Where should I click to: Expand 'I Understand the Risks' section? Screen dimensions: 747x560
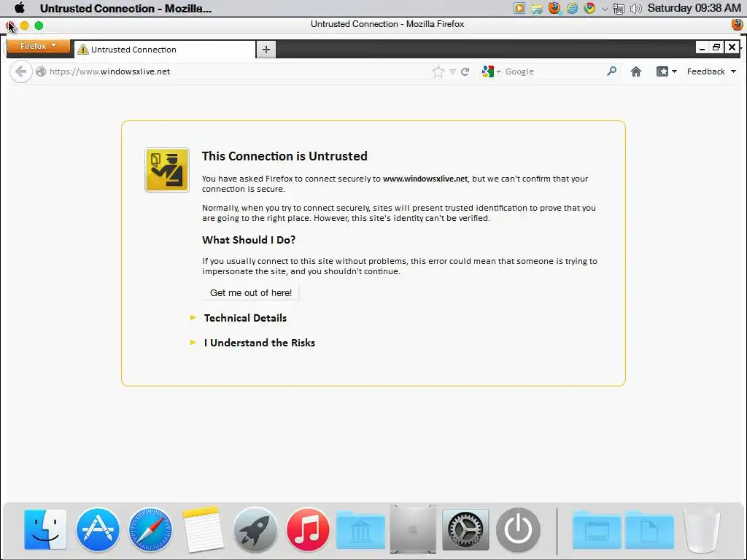(259, 343)
